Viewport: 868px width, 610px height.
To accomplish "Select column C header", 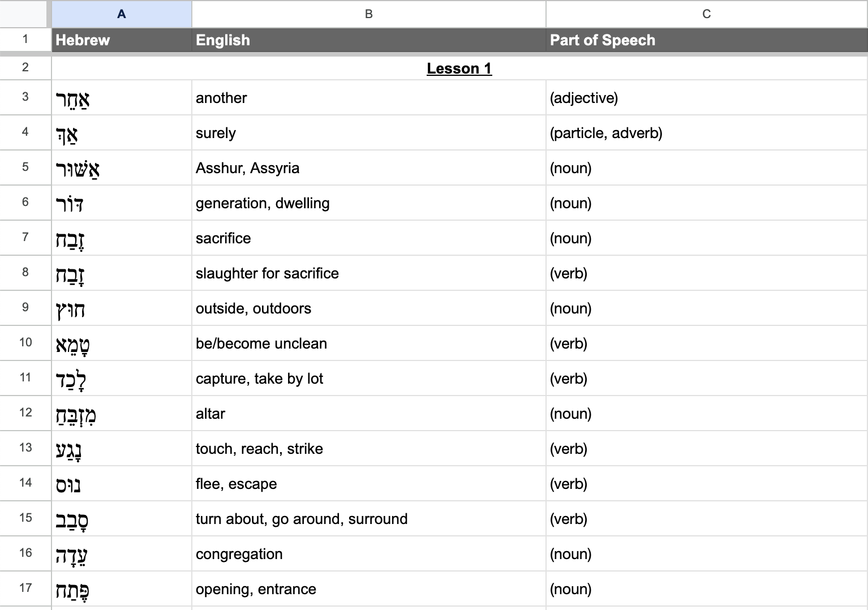I will point(707,14).
